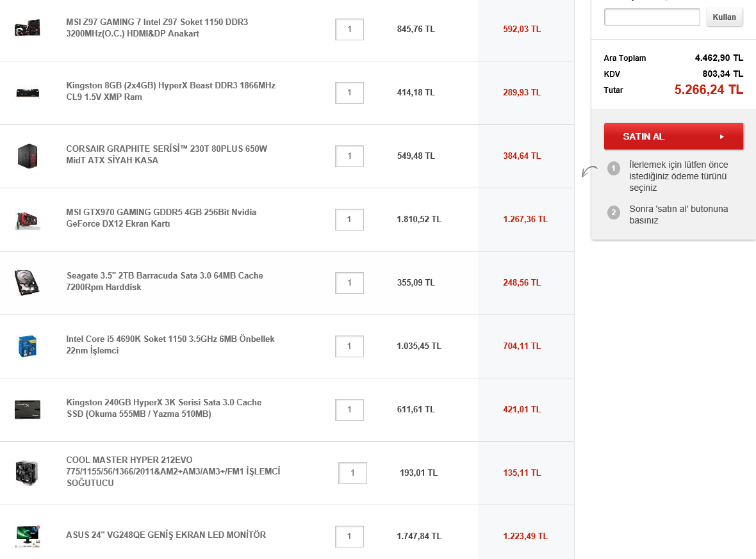Focus the coupon code input field

[x=652, y=17]
